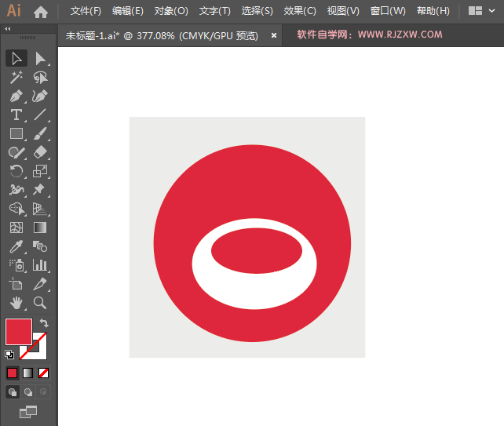Image resolution: width=504 pixels, height=426 pixels.
Task: Select the Gradient tool
Action: click(41, 228)
